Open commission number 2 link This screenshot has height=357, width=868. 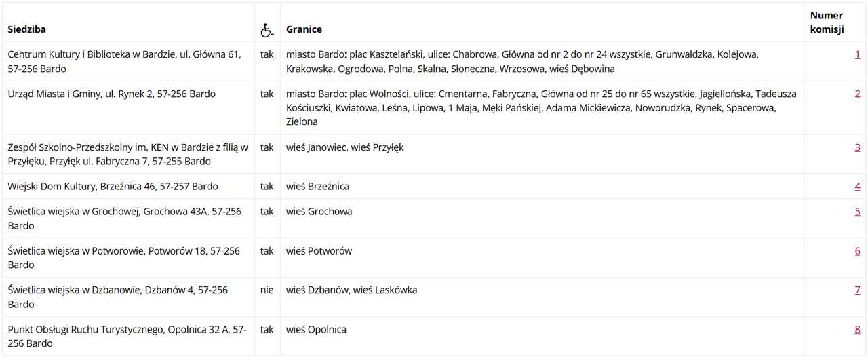pyautogui.click(x=857, y=94)
